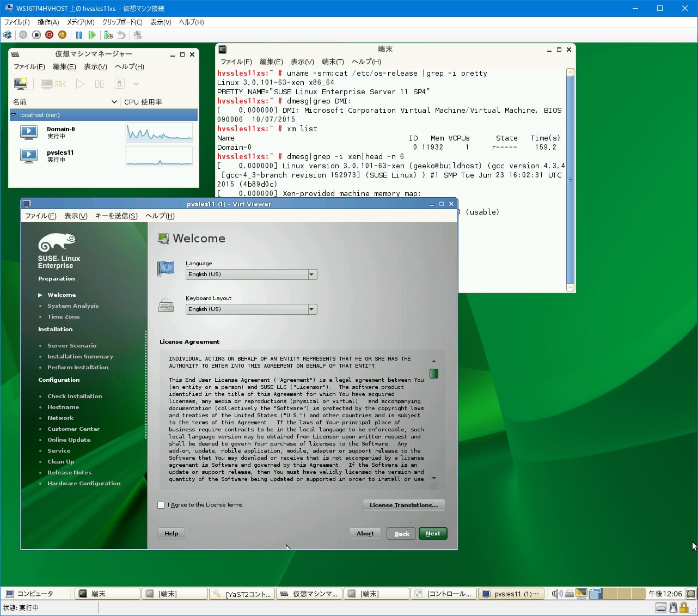Click the Back button in installer

[x=401, y=534]
